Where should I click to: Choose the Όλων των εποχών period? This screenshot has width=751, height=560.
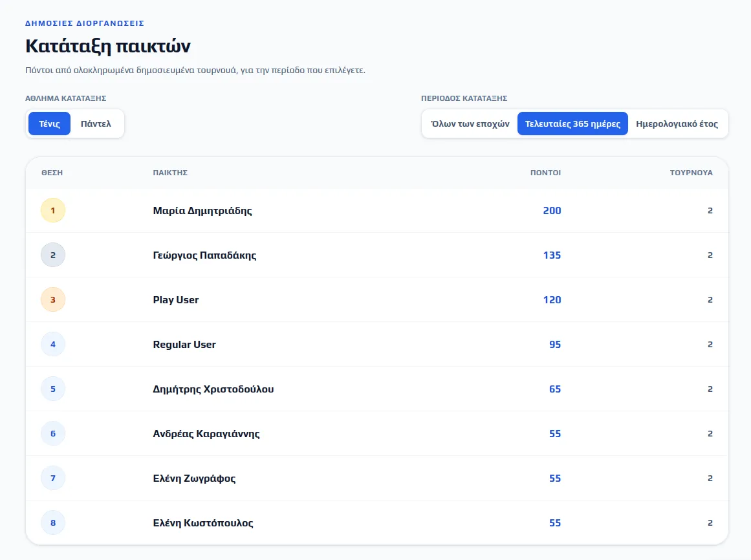[x=470, y=124]
